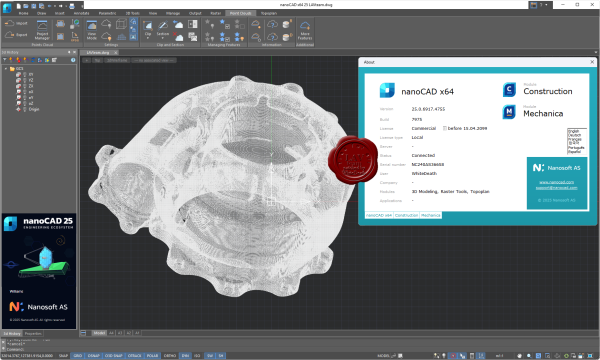This screenshot has width=600, height=360.
Task: Click the red-X remove clip cloud icon
Action: click(178, 37)
